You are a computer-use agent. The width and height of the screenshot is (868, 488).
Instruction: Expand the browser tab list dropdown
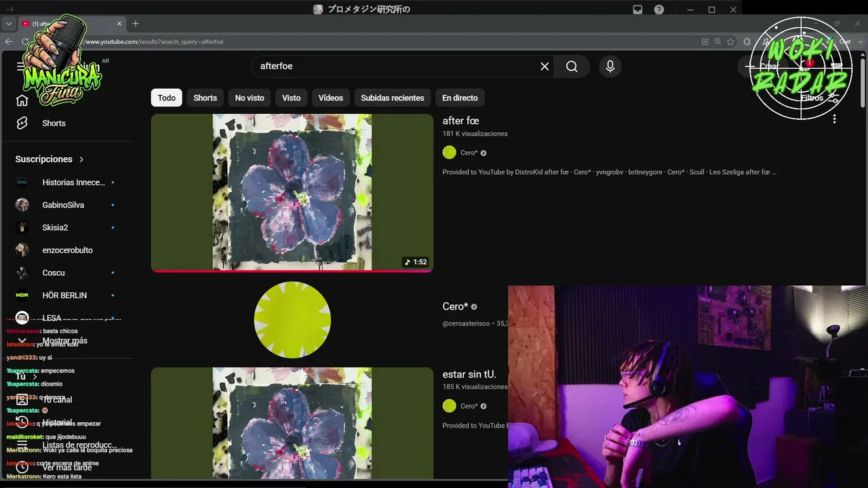tap(9, 23)
